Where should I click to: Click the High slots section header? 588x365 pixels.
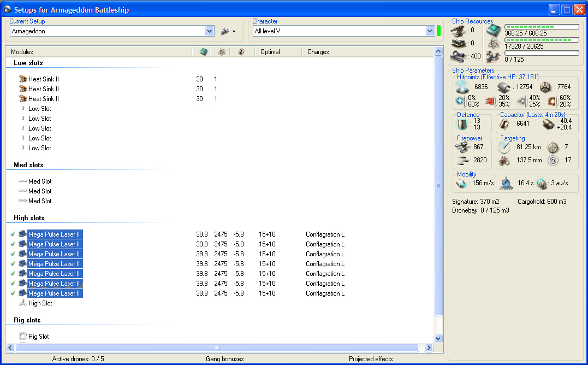tap(29, 218)
